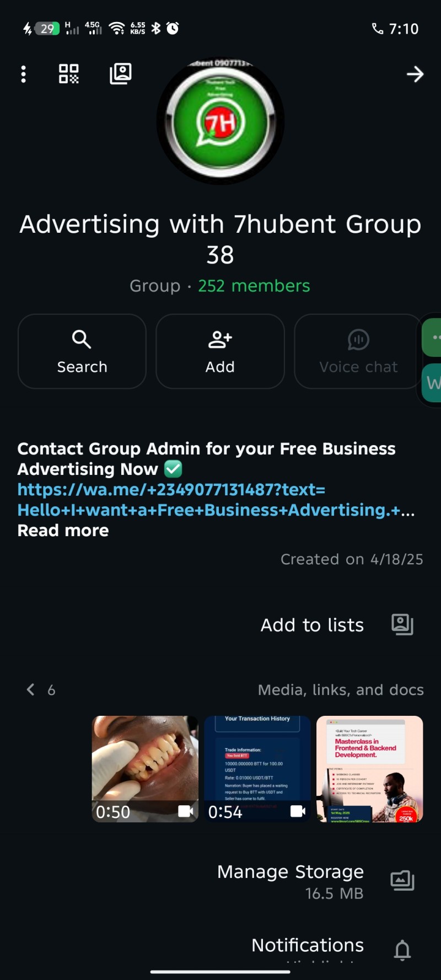Viewport: 441px width, 980px height.
Task: Open Add to lists option
Action: (x=312, y=625)
